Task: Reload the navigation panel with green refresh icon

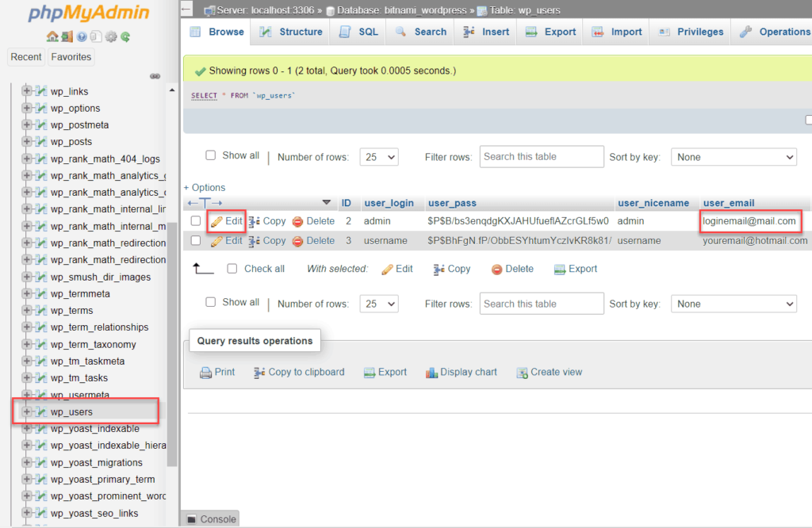Action: 125,36
